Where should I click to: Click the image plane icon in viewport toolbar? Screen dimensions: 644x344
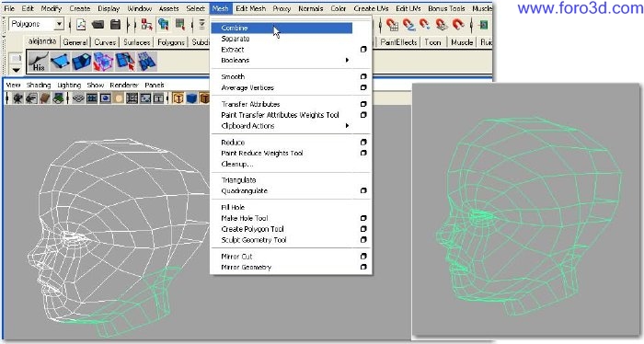[58, 98]
